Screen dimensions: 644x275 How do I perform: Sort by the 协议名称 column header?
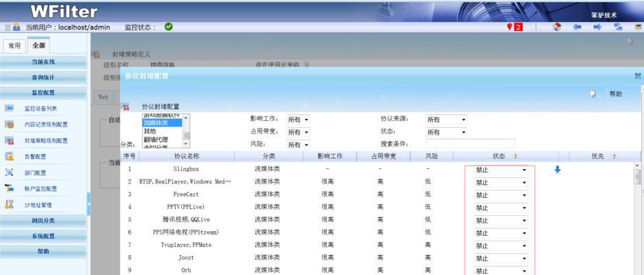(x=187, y=157)
